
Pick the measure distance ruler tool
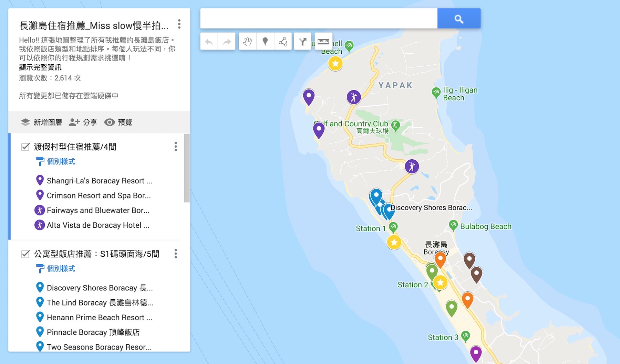pyautogui.click(x=323, y=42)
